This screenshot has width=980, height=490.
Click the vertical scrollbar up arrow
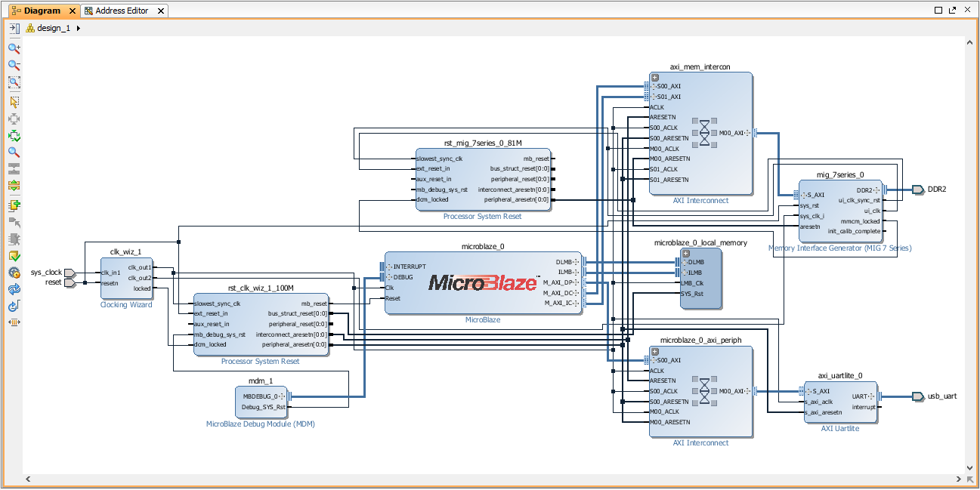(970, 45)
